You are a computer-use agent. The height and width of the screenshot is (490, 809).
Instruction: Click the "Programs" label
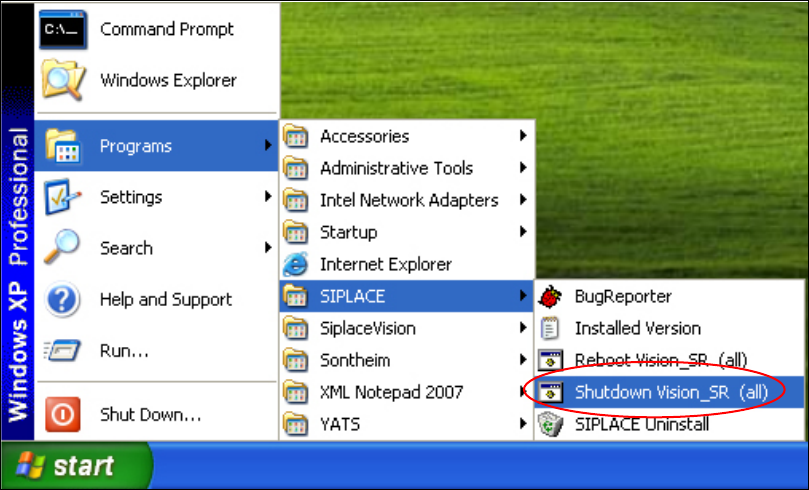point(136,146)
